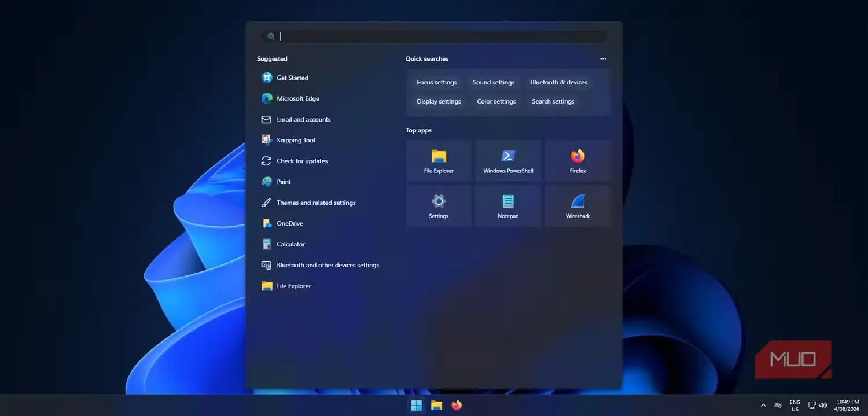This screenshot has width=868, height=416.
Task: Show hidden icons tray chevron
Action: point(763,406)
